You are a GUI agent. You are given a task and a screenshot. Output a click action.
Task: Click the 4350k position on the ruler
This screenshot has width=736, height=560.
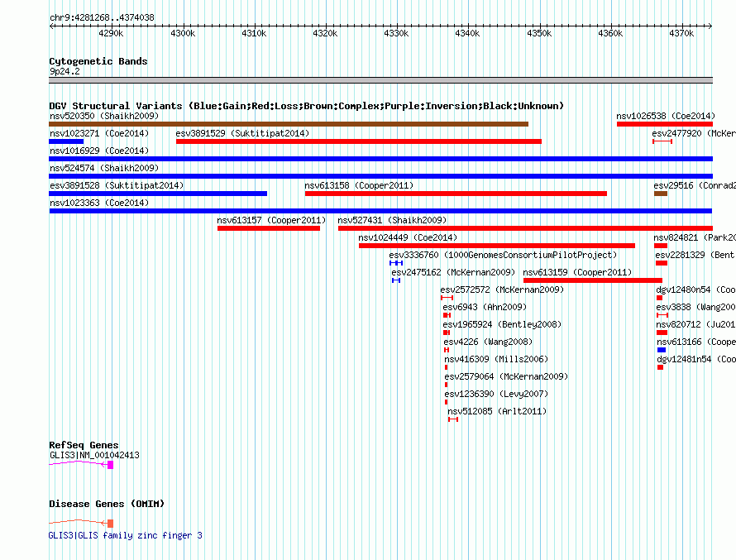[539, 33]
